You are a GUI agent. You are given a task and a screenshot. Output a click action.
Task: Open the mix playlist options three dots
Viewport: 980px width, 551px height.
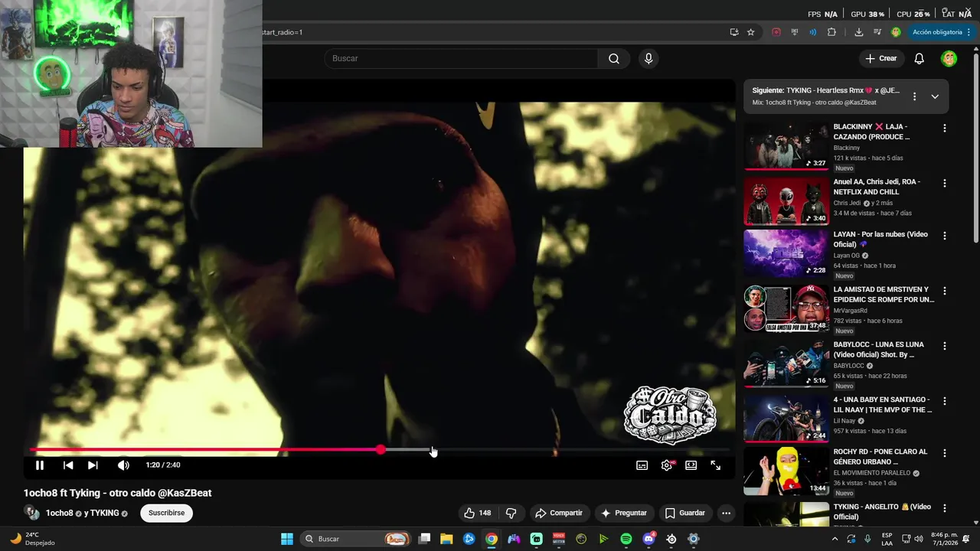914,96
